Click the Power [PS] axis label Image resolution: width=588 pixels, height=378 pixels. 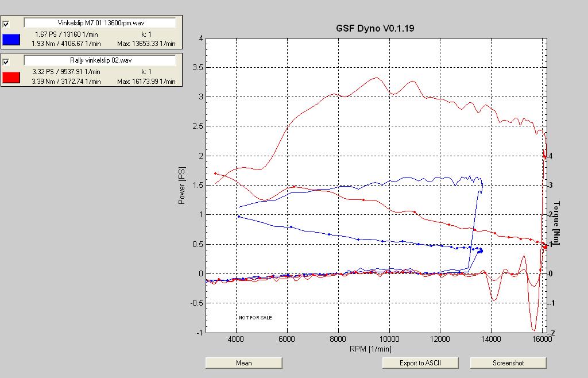click(182, 184)
